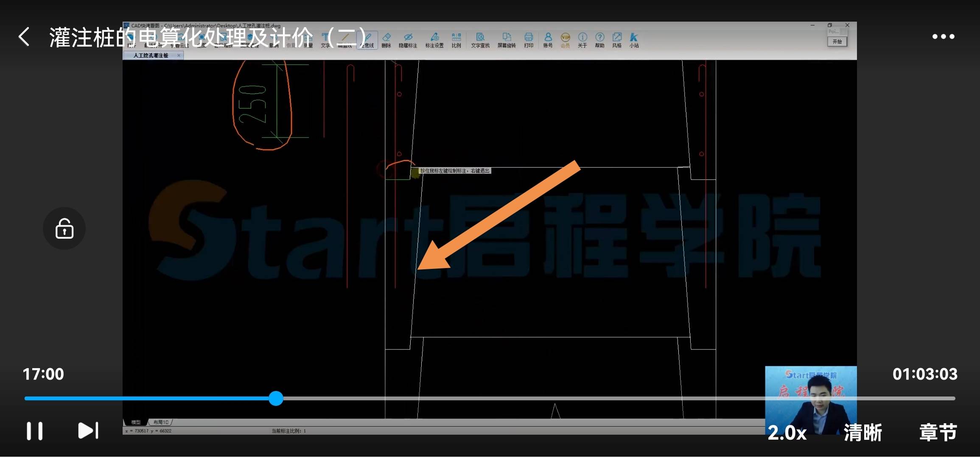Open 标注设置 annotation settings

(434, 40)
